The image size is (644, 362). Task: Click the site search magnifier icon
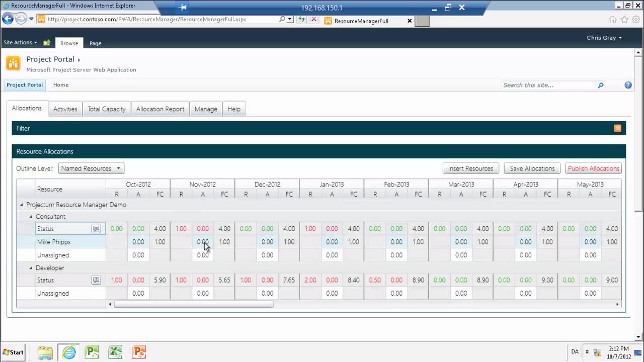(600, 85)
